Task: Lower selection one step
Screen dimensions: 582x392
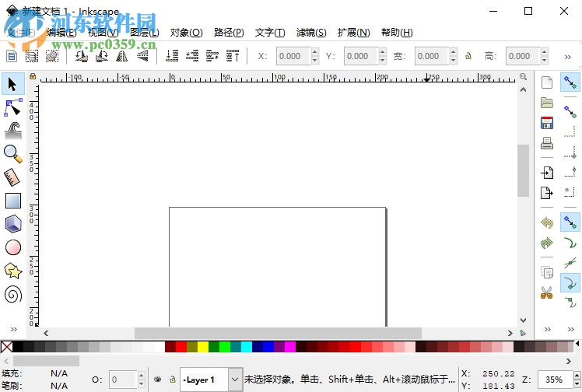Action: tap(192, 56)
